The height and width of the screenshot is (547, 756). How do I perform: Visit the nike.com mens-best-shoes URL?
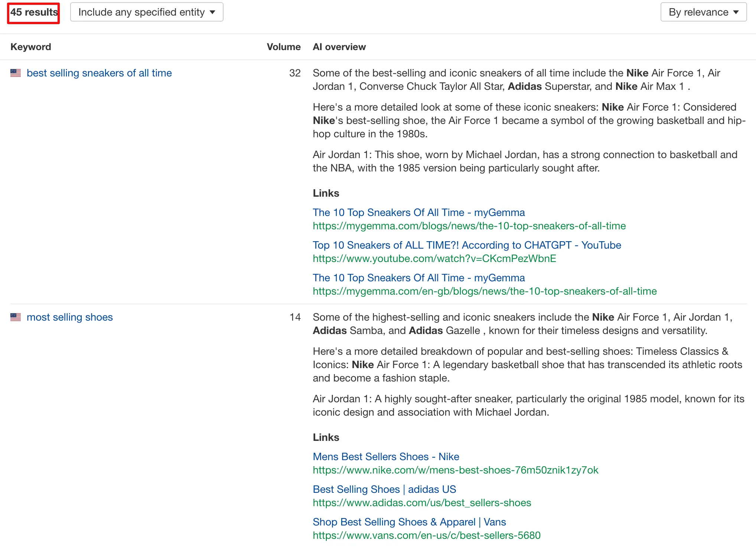tap(456, 470)
